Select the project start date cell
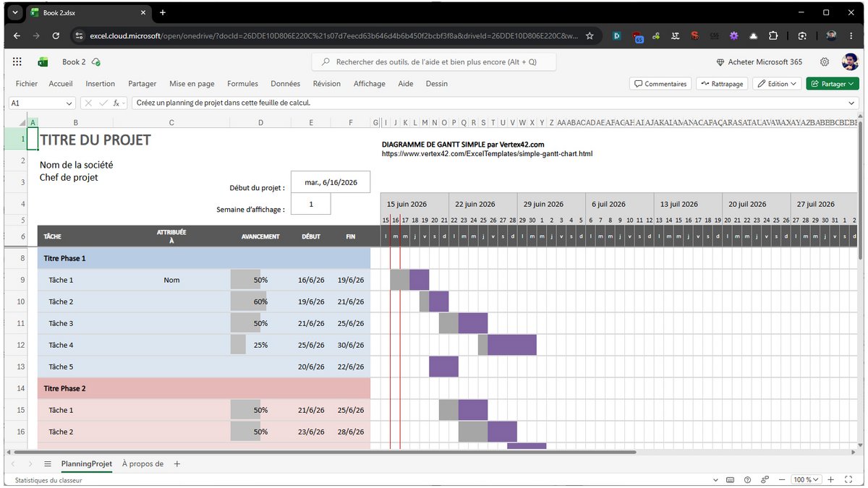This screenshot has width=868, height=488. point(331,182)
